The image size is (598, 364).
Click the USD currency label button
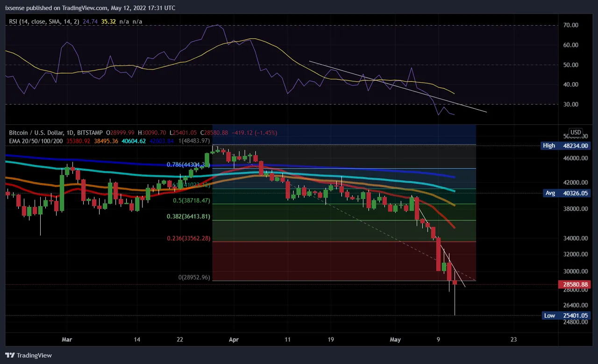tap(576, 132)
